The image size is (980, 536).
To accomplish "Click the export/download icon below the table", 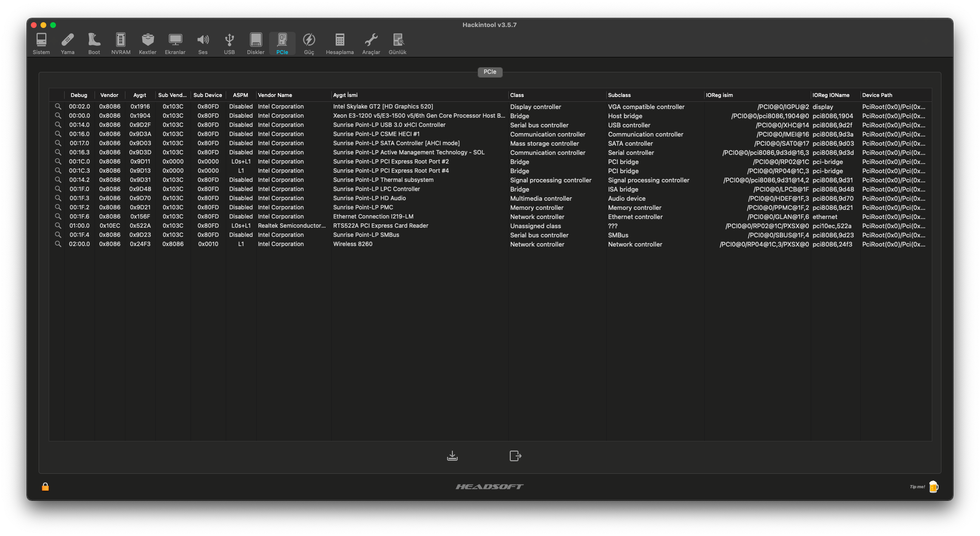I will 452,455.
